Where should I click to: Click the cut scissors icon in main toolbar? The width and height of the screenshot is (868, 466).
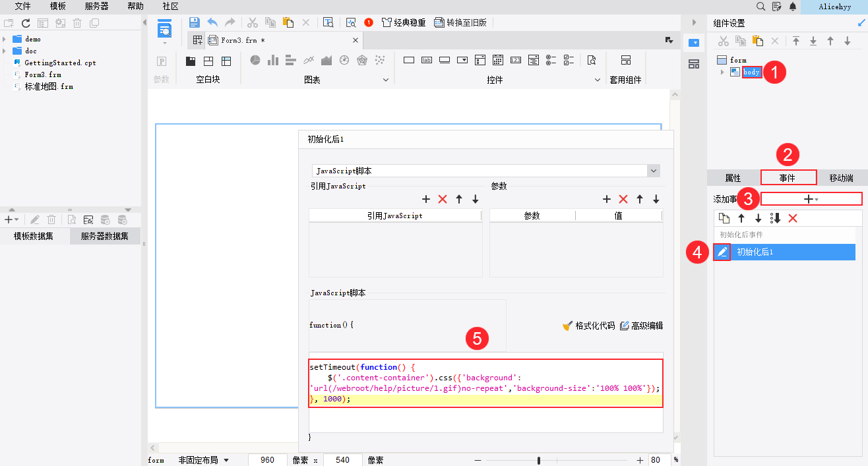coord(253,22)
